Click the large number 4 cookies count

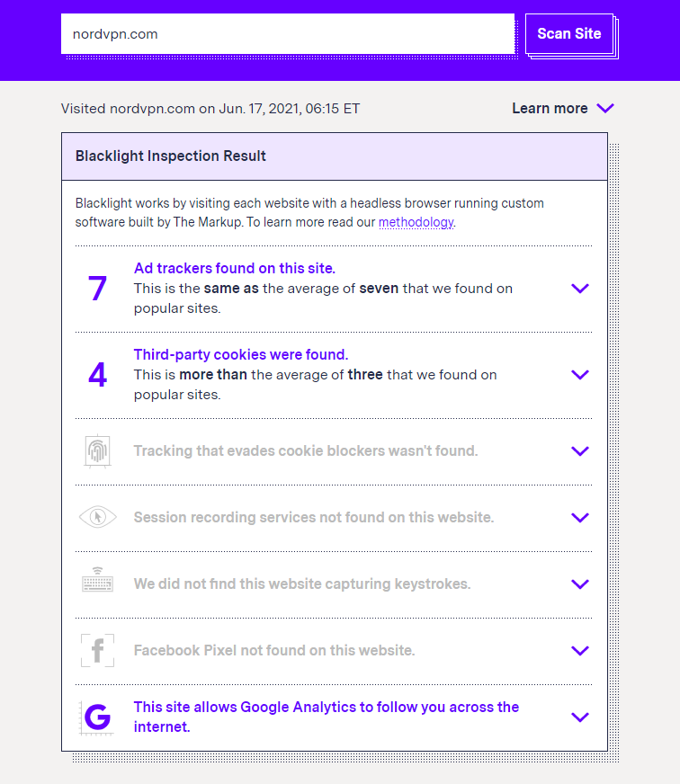(97, 375)
